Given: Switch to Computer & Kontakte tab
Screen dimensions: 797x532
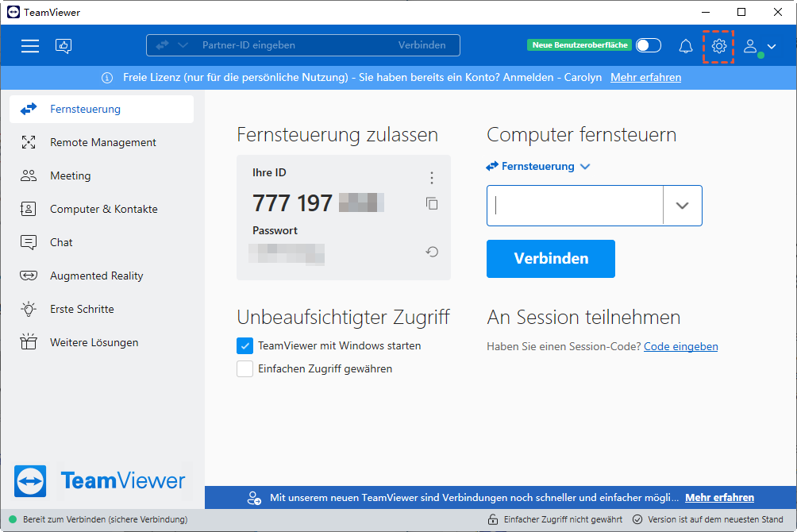Looking at the screenshot, I should [103, 210].
